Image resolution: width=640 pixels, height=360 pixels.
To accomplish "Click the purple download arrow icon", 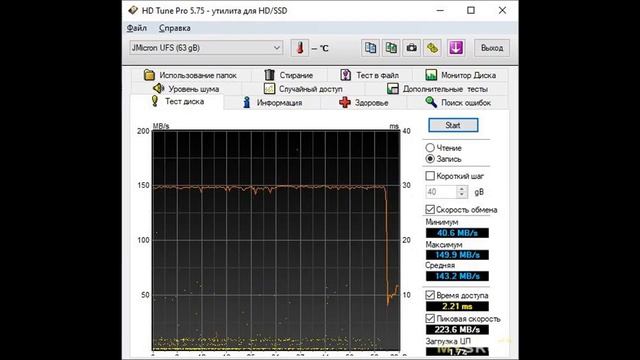I will (x=456, y=48).
